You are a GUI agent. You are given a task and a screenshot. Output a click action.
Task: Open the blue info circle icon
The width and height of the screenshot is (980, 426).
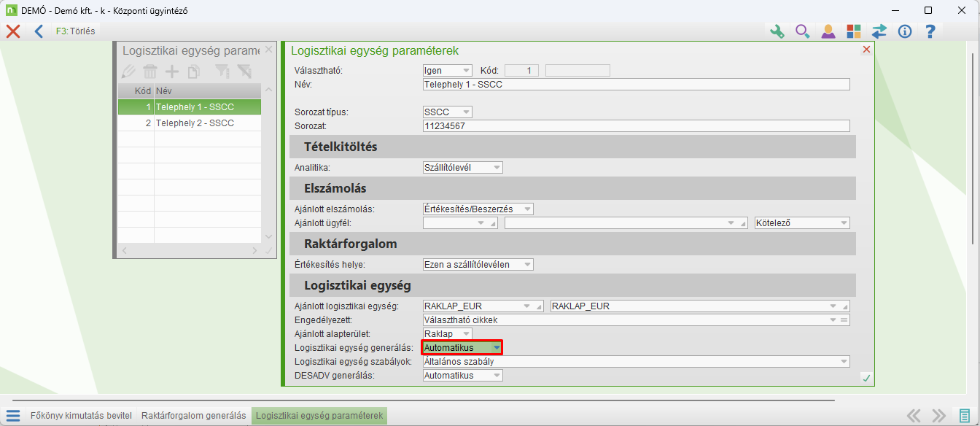click(x=905, y=31)
